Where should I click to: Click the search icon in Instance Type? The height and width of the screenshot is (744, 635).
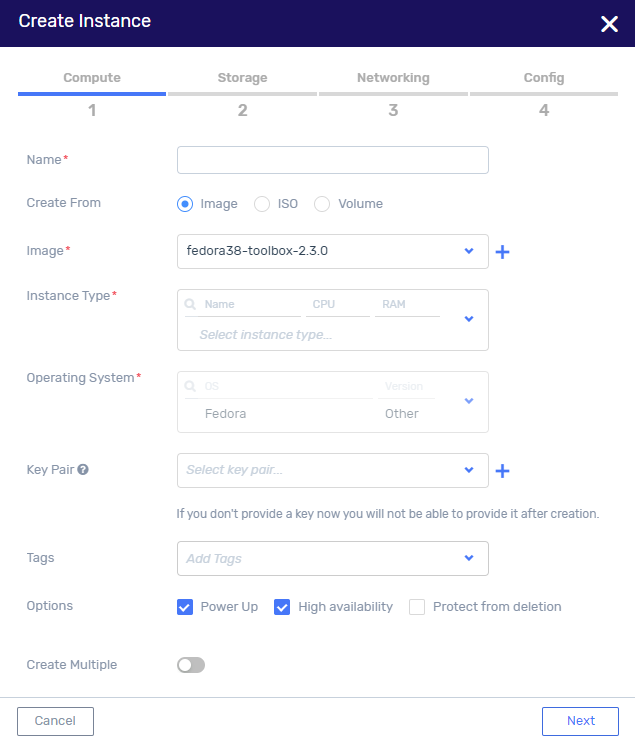190,304
